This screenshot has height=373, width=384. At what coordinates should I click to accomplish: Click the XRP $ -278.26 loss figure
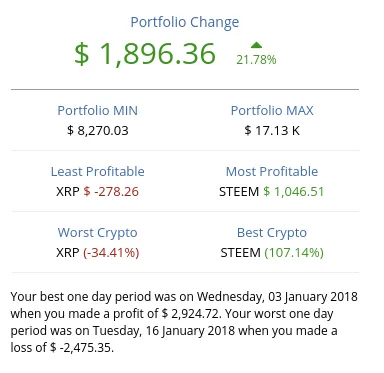(97, 192)
